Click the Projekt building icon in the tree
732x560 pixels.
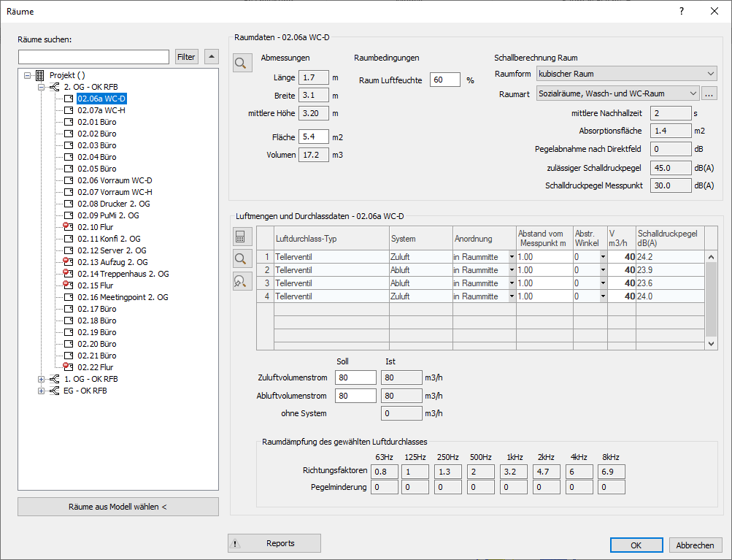(x=39, y=75)
